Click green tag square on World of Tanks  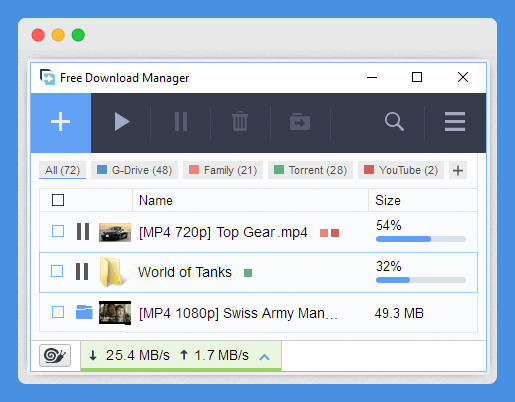pos(248,273)
